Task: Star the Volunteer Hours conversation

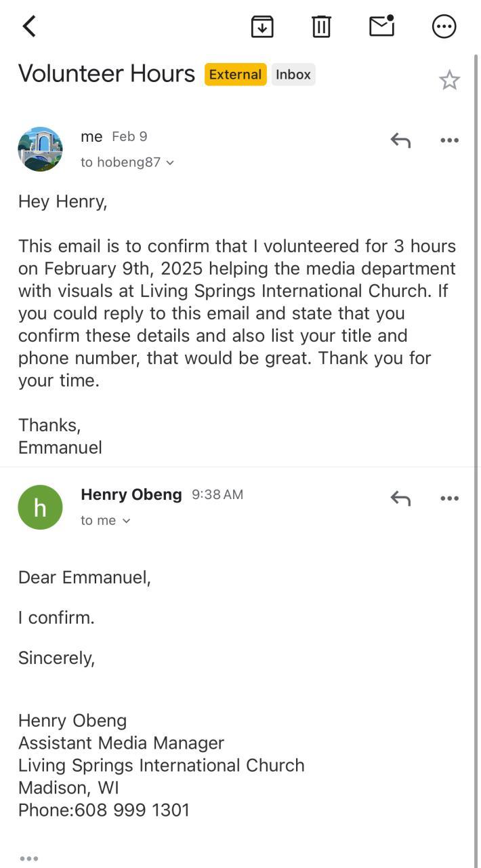Action: pos(449,81)
